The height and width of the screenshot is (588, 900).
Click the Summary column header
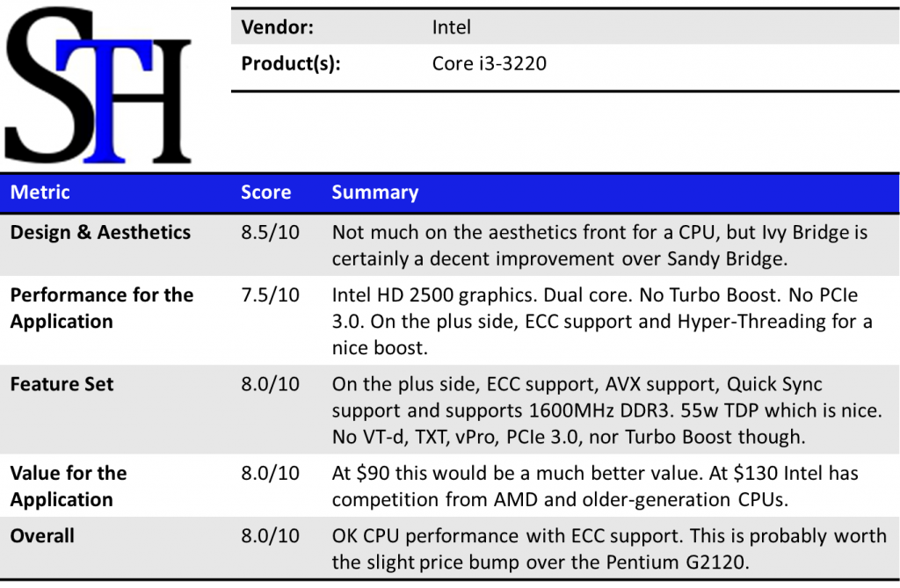tap(374, 192)
